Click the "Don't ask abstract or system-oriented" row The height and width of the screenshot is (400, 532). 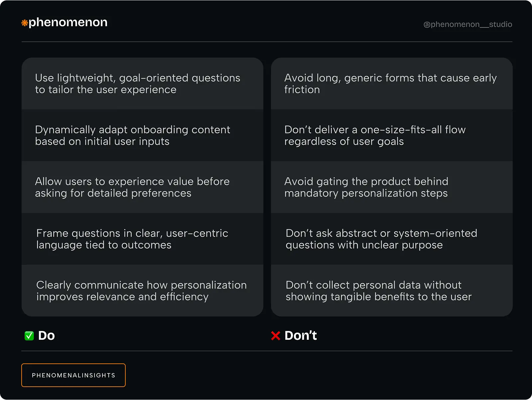point(392,239)
